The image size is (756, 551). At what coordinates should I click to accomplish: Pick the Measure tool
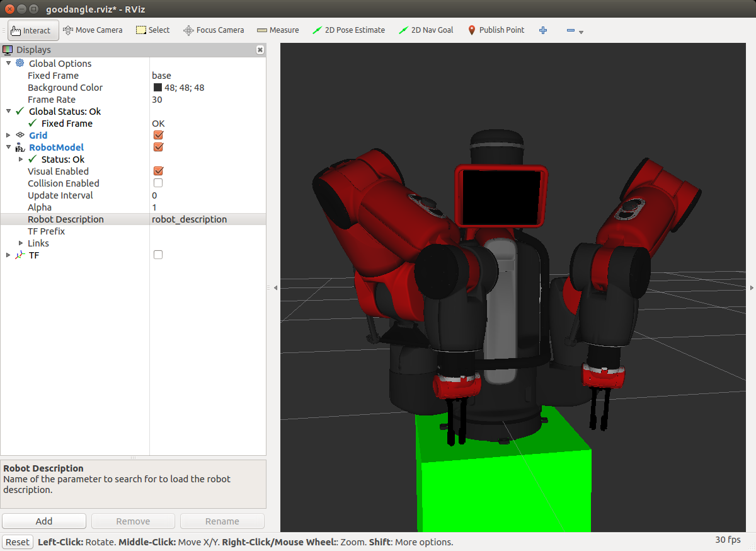(x=278, y=30)
